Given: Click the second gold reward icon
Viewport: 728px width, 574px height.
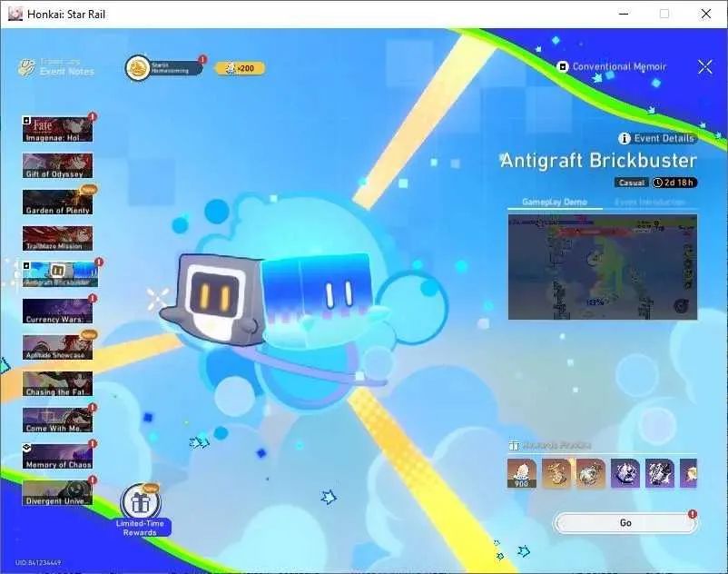Looking at the screenshot, I should pos(556,473).
